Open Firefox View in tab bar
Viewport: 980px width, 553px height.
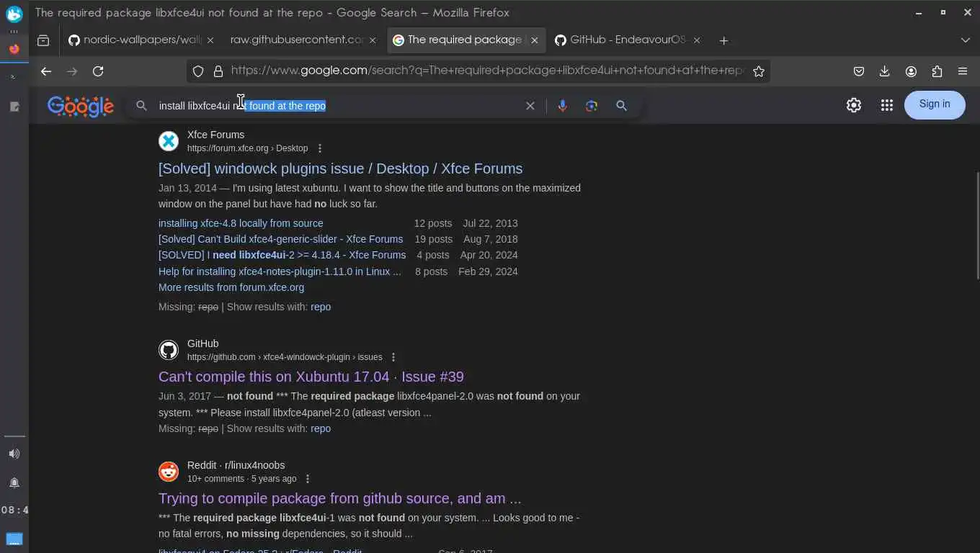coord(43,40)
